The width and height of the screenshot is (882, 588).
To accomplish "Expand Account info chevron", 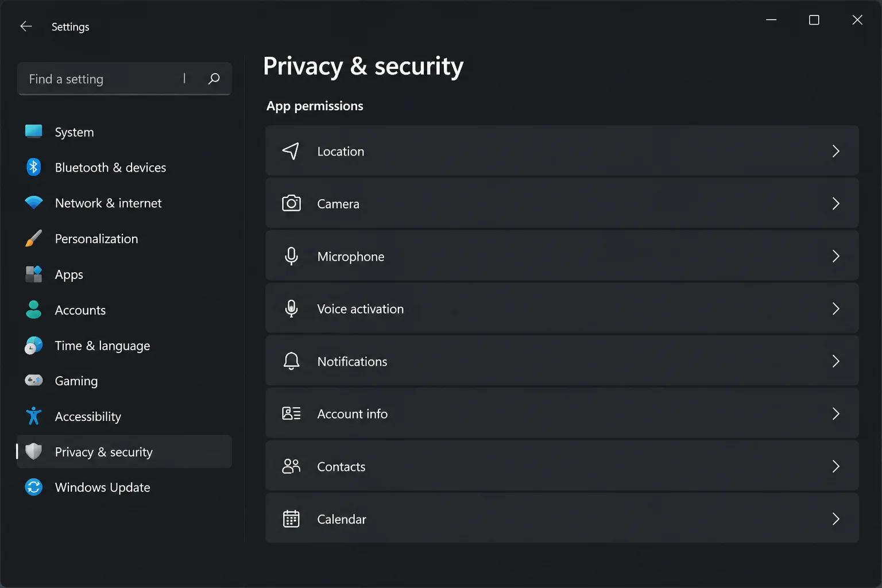I will pos(835,413).
